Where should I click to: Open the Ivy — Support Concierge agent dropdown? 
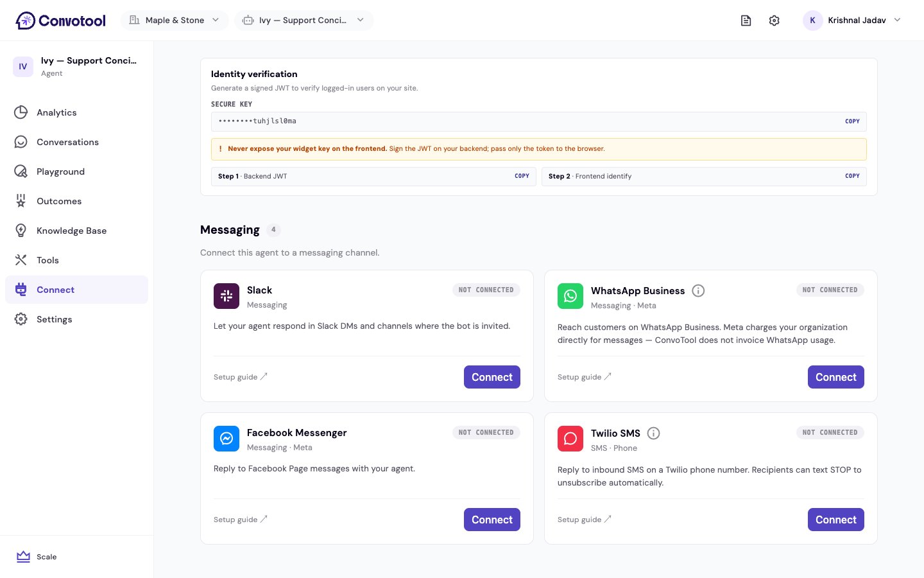(304, 21)
